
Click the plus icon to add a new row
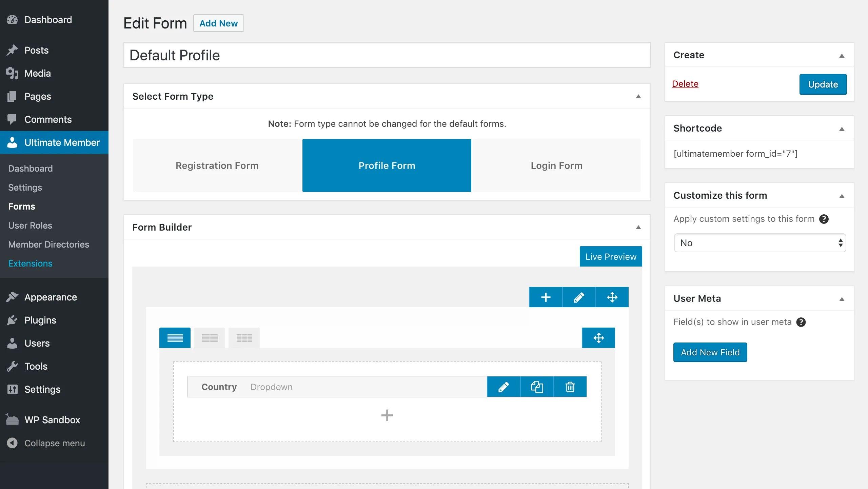point(546,297)
